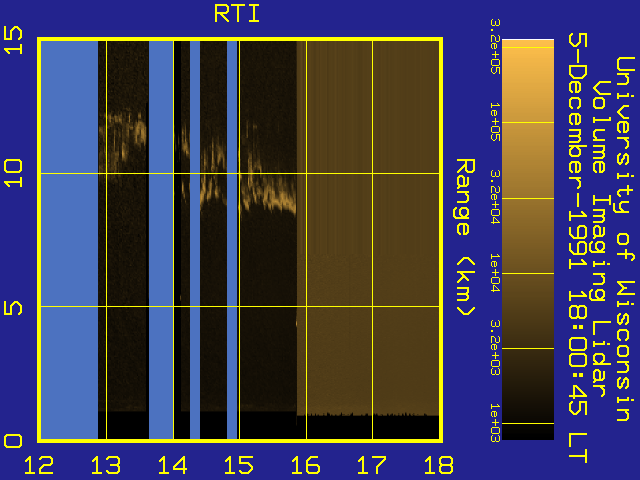The width and height of the screenshot is (640, 480).
Task: Click the x-axis label 18
Action: [439, 465]
